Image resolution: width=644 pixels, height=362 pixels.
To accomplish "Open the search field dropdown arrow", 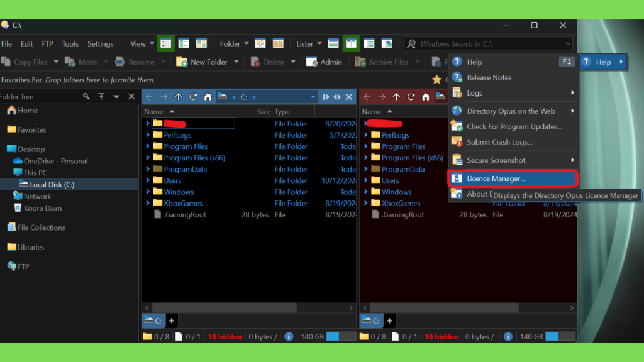I will (568, 43).
